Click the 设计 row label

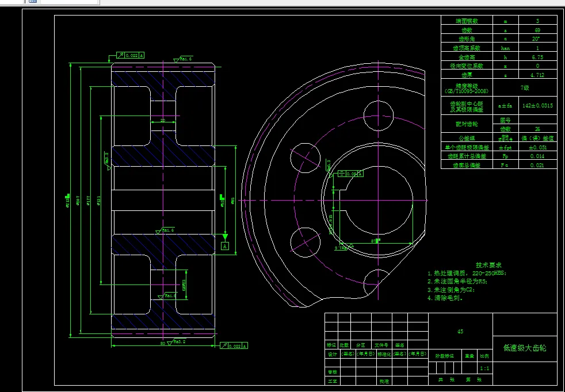(x=332, y=354)
